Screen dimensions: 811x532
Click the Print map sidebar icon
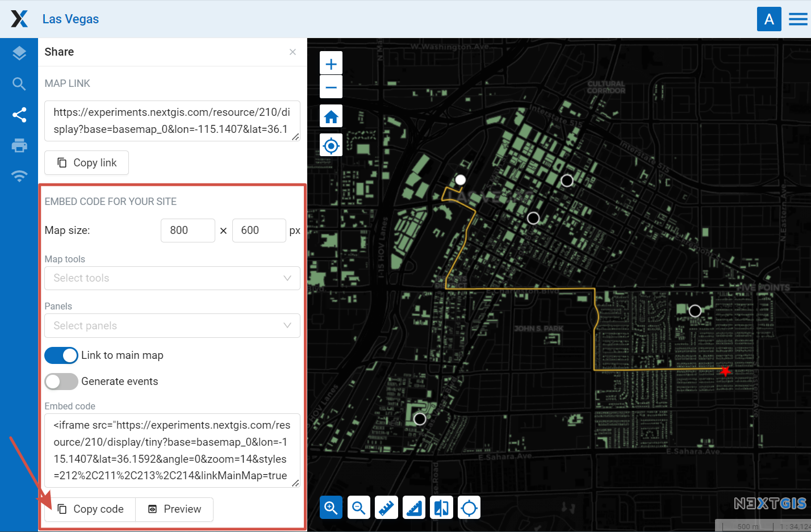coord(19,145)
